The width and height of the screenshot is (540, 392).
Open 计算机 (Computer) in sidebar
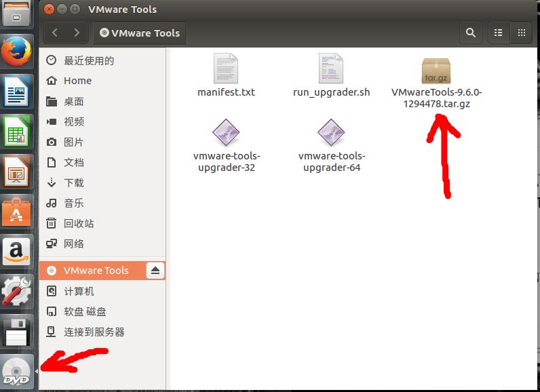click(x=102, y=291)
